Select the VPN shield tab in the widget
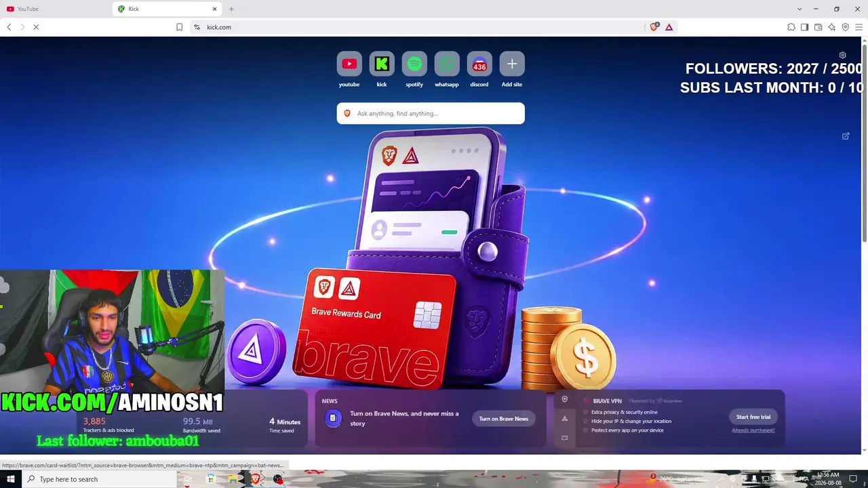Screen dimensions: 868x488 click(x=564, y=399)
